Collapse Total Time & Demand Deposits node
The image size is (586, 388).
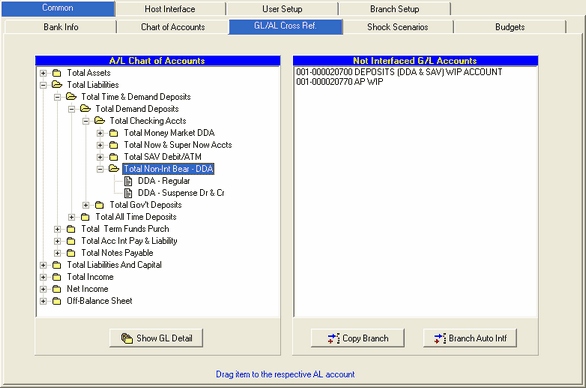[58, 97]
